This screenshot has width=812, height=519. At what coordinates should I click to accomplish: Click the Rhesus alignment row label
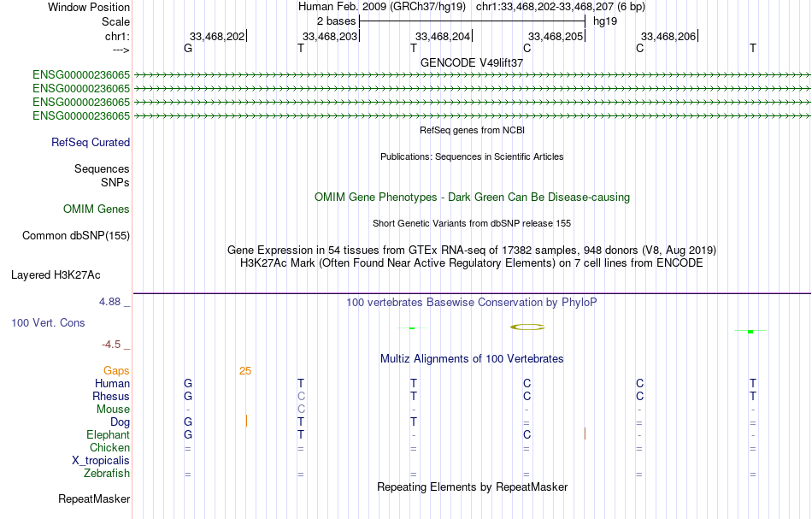point(111,396)
